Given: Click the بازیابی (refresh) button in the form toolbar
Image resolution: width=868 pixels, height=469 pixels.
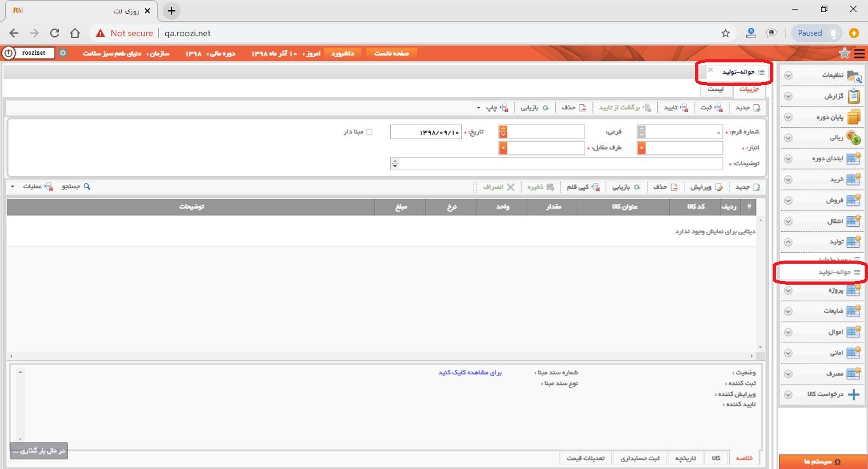Looking at the screenshot, I should (534, 107).
